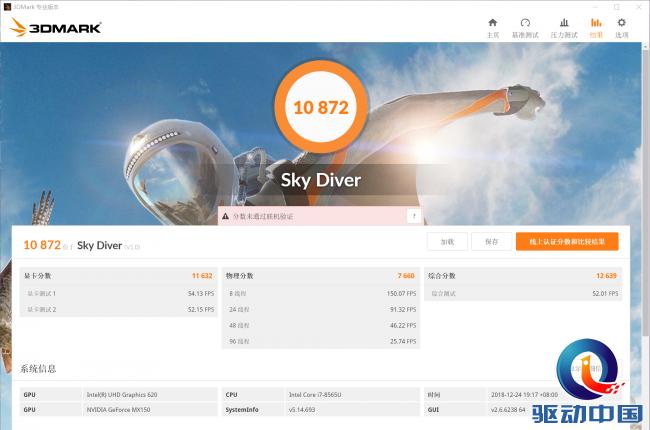Open the 选项 options gear icon
Image resolution: width=650 pixels, height=430 pixels.
click(x=621, y=26)
